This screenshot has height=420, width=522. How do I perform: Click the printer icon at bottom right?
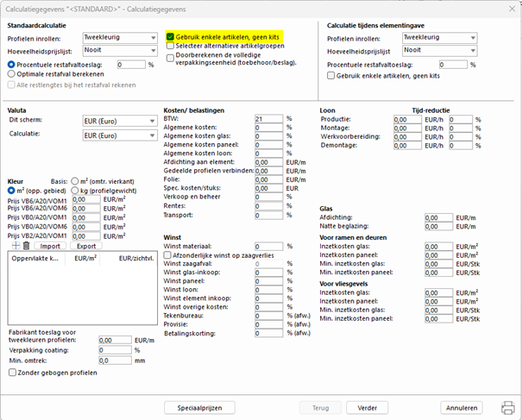click(506, 407)
